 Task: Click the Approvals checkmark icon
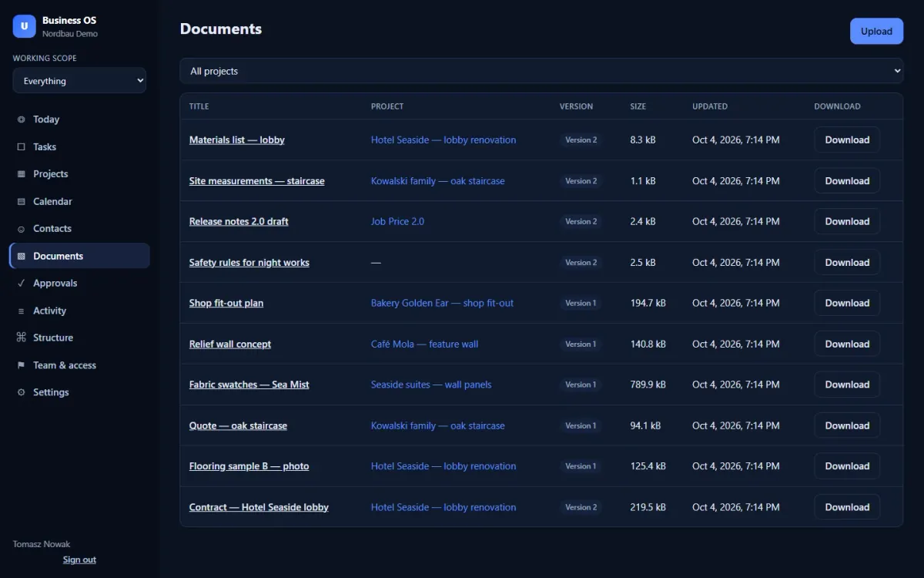point(21,283)
